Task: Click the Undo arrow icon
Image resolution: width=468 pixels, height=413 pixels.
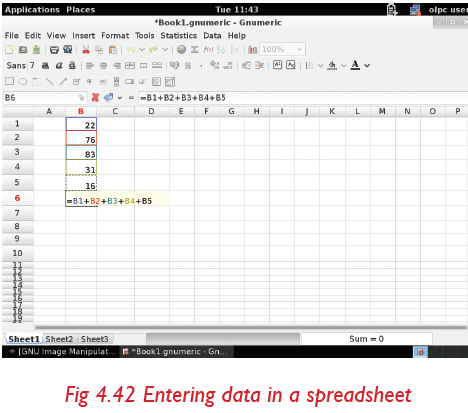Action: coord(130,50)
